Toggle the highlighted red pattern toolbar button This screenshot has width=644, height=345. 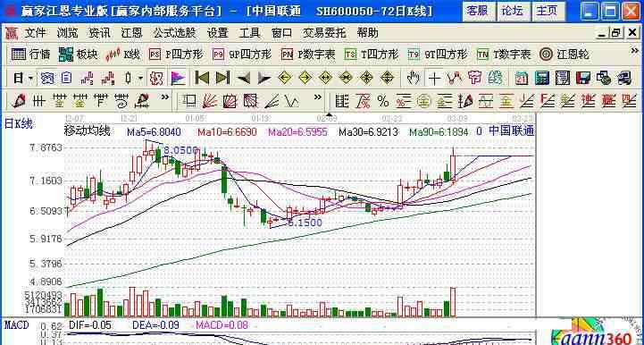pyautogui.click(x=155, y=78)
